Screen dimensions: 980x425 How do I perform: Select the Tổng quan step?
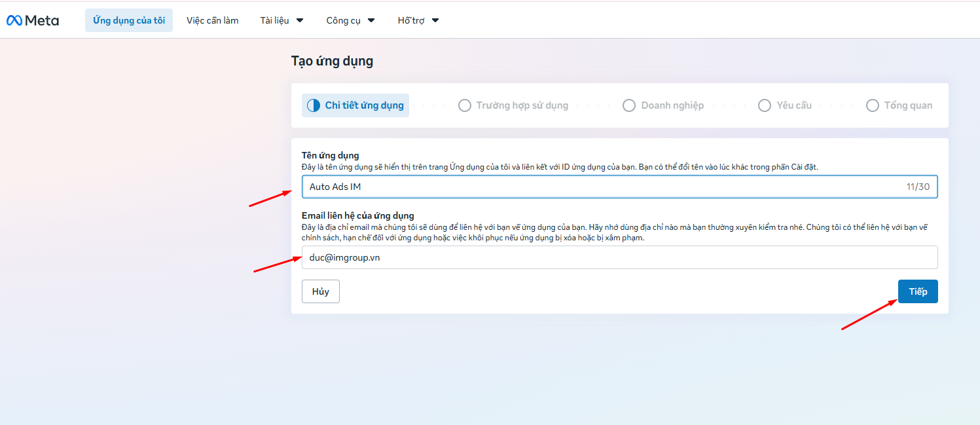click(x=899, y=105)
